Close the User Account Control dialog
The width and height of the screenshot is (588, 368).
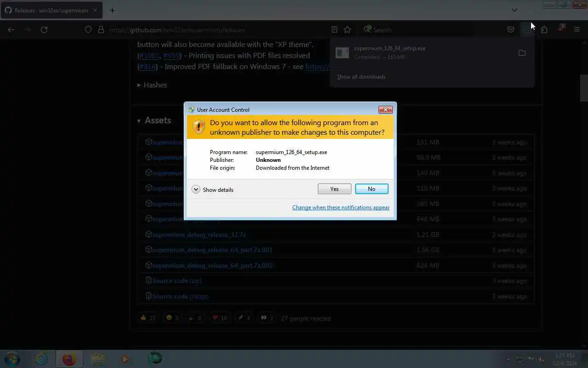click(x=385, y=109)
